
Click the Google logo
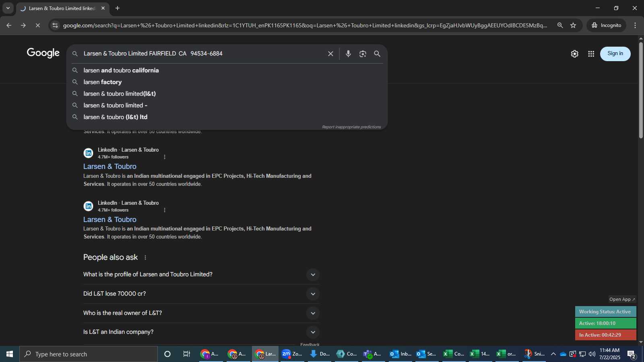pyautogui.click(x=43, y=53)
